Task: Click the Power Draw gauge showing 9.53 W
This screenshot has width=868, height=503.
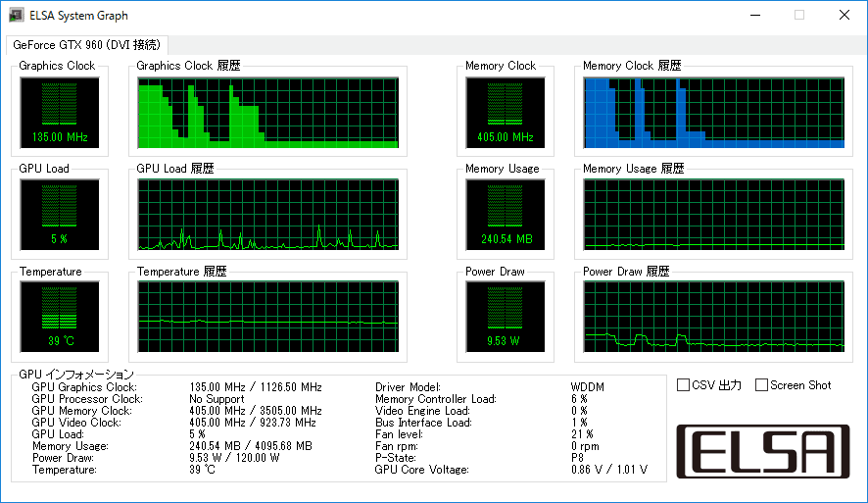Action: (x=505, y=317)
